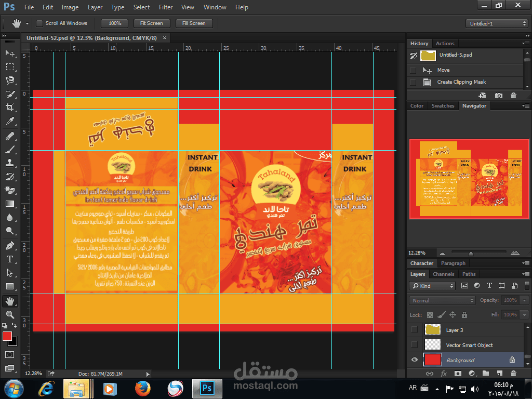Open Fill value dropdown arrow
Image resolution: width=532 pixels, height=399 pixels.
point(524,315)
